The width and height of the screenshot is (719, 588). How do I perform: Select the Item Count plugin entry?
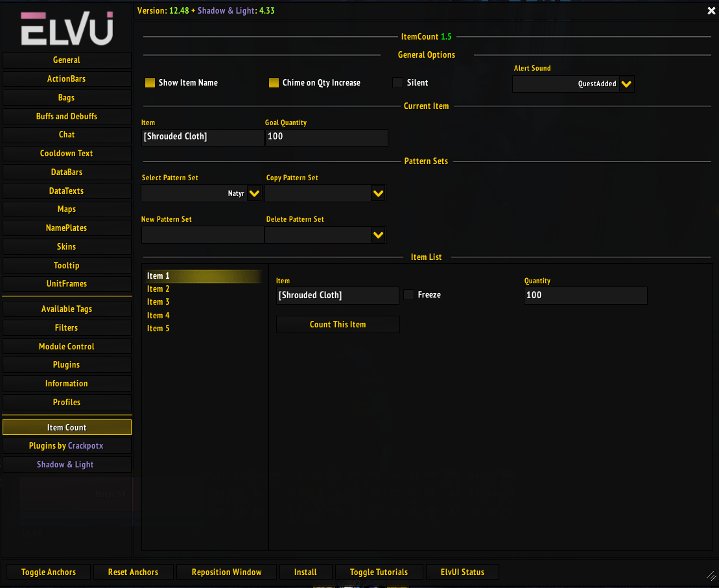tap(67, 427)
